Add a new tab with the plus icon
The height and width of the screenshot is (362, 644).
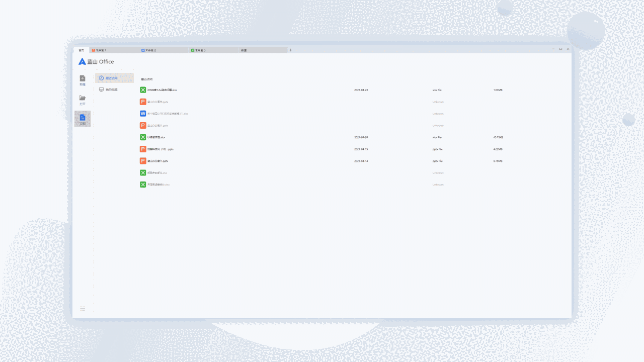click(x=290, y=50)
